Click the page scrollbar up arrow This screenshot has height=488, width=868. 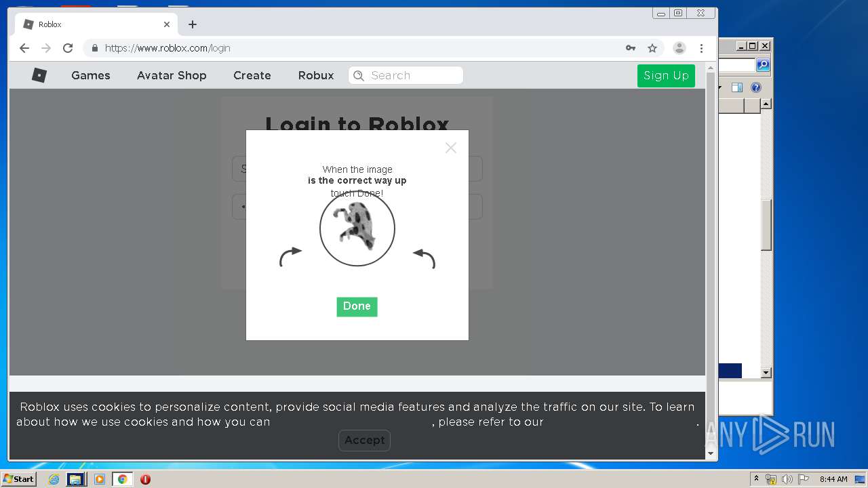[711, 68]
